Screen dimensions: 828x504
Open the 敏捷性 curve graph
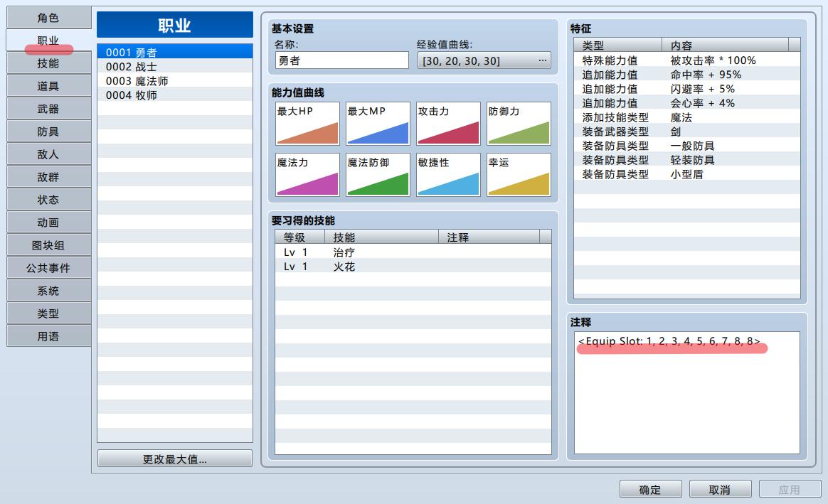[448, 175]
